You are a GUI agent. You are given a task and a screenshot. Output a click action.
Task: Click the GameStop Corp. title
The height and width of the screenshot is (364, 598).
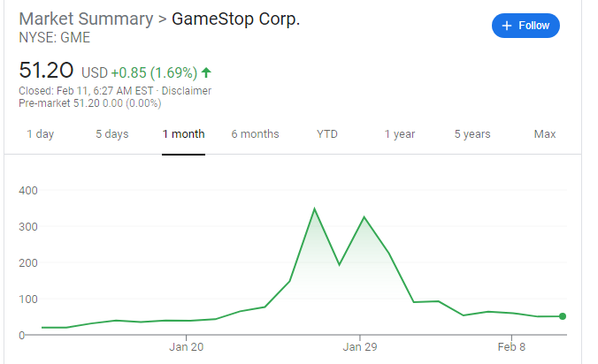pos(235,19)
